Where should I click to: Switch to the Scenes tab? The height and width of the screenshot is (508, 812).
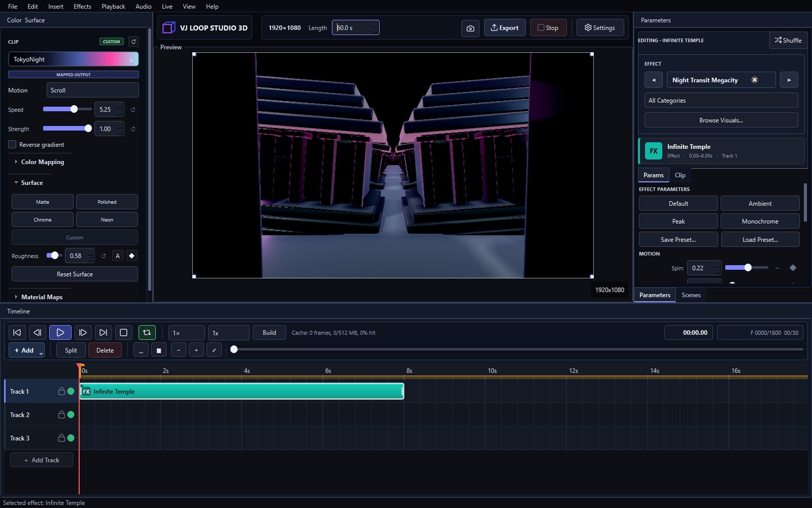pyautogui.click(x=691, y=295)
